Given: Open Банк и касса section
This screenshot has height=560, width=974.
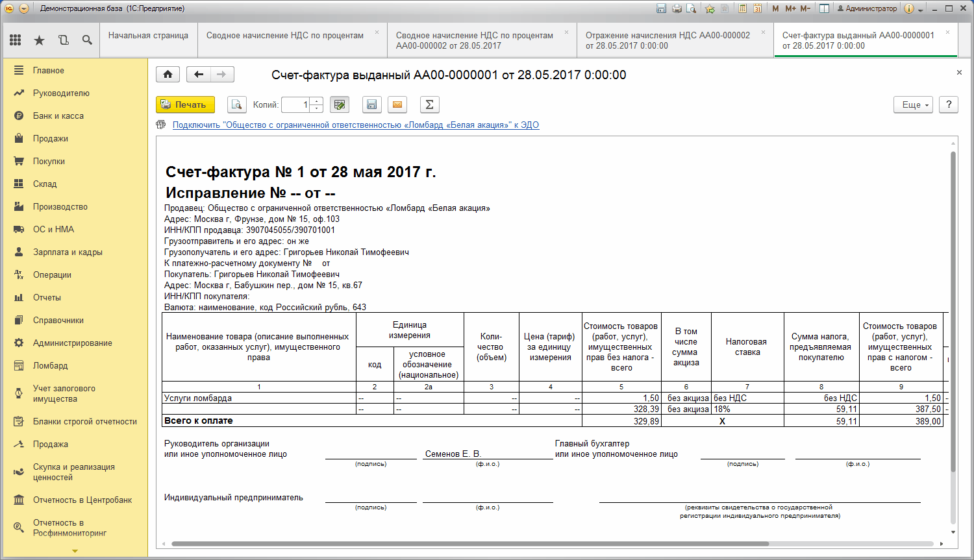Looking at the screenshot, I should pyautogui.click(x=74, y=116).
